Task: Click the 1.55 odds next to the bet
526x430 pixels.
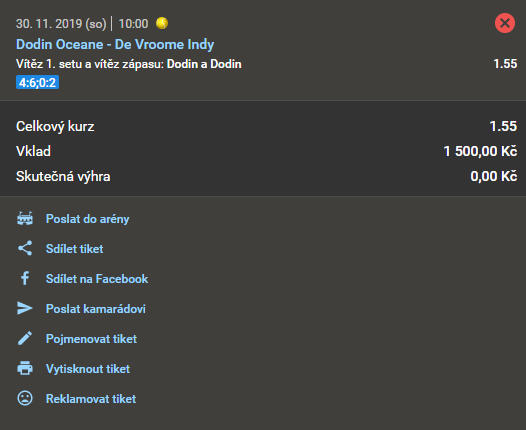Action: (505, 64)
